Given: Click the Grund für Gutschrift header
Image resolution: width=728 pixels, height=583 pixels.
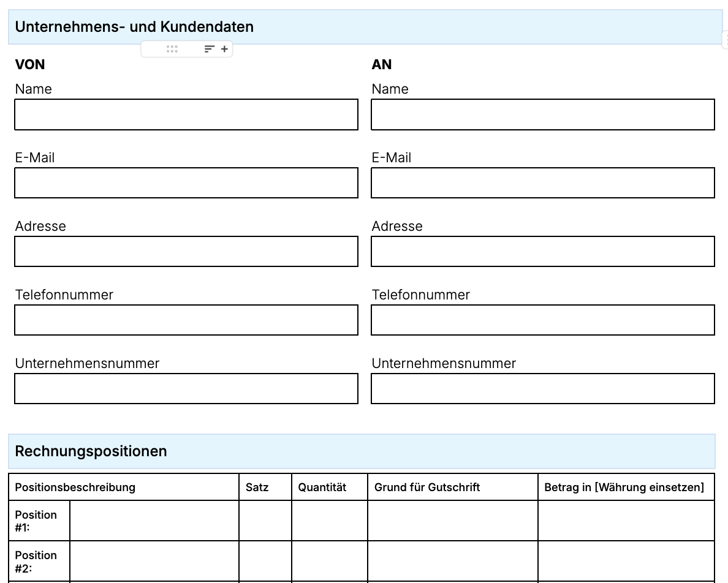Looking at the screenshot, I should [x=453, y=487].
